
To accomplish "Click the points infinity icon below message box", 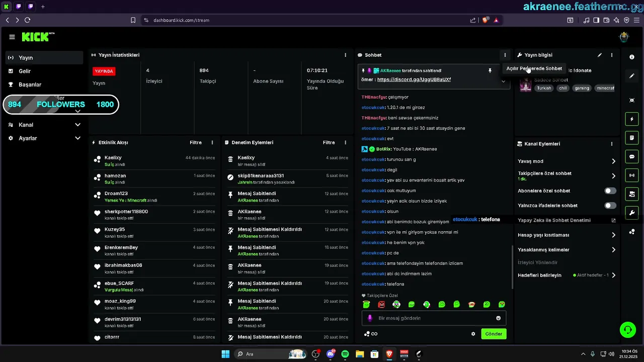I will pos(371,334).
